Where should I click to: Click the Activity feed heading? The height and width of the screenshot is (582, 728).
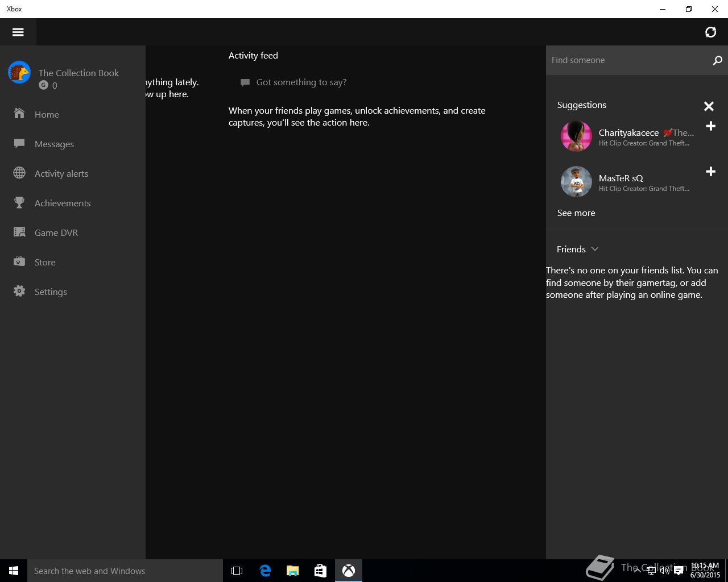point(253,56)
